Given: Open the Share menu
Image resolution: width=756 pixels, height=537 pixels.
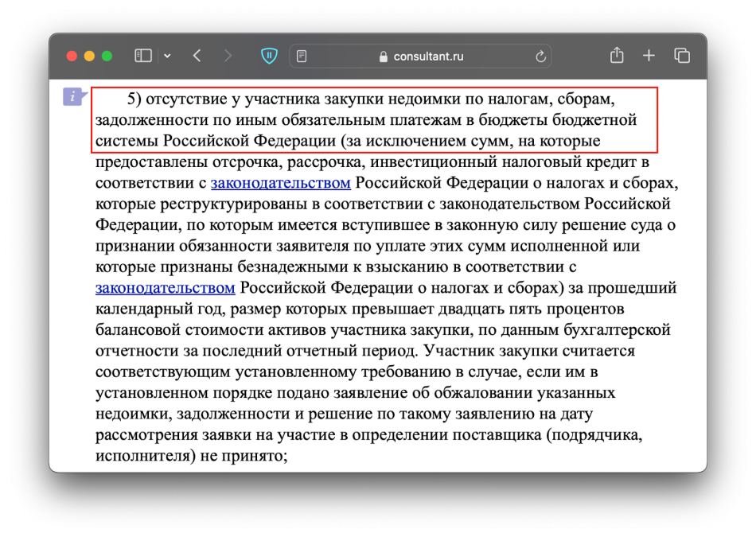Looking at the screenshot, I should click(x=617, y=56).
